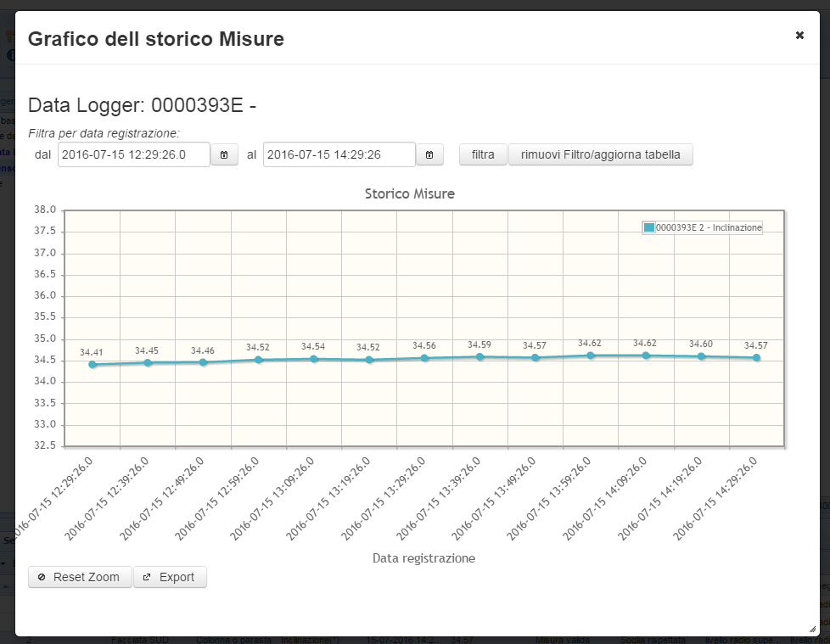The image size is (830, 644).
Task: Select the last data point at 14:29:26
Action: (x=756, y=358)
